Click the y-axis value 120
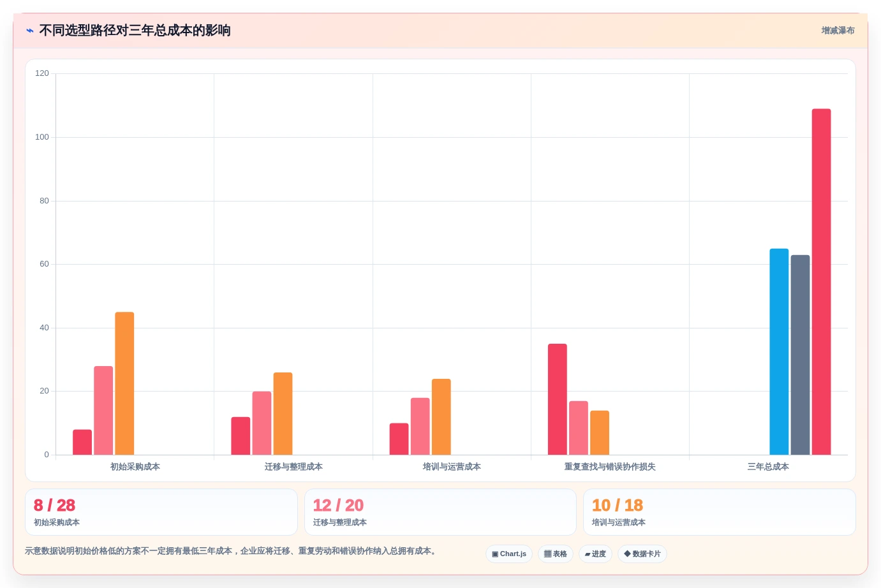This screenshot has width=881, height=588. 42,73
